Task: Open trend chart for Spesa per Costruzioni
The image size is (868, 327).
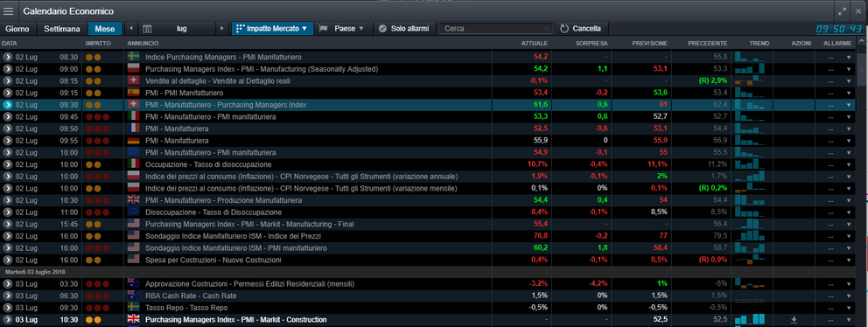Action: (750, 260)
